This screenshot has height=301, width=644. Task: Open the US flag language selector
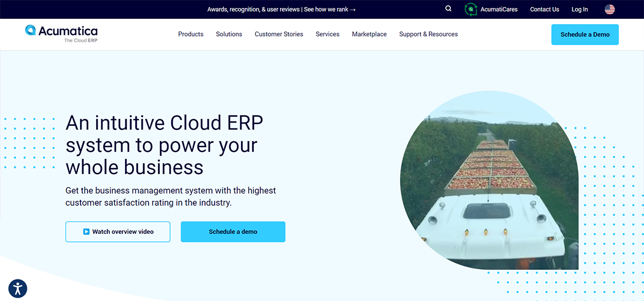click(610, 9)
